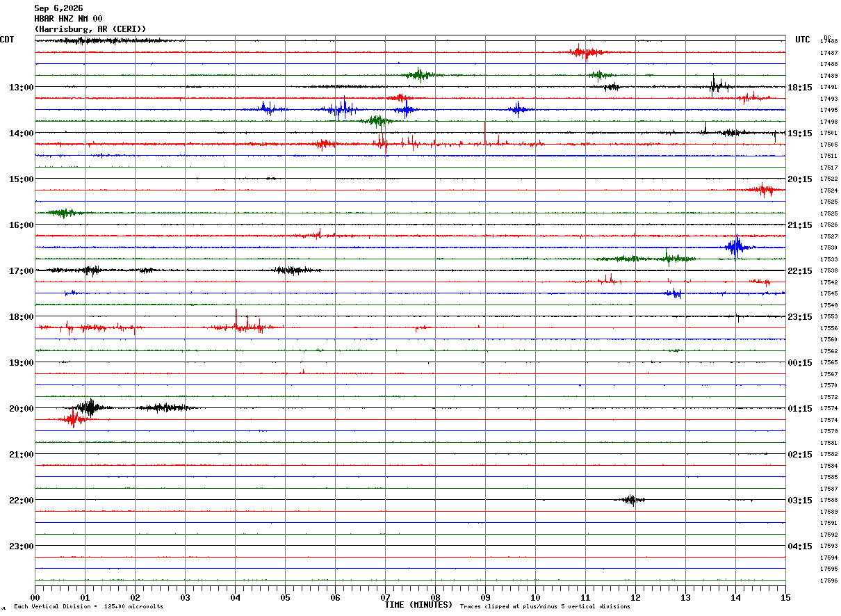Click the TIME (MINUTES) axis title
841x616 pixels.
click(418, 605)
